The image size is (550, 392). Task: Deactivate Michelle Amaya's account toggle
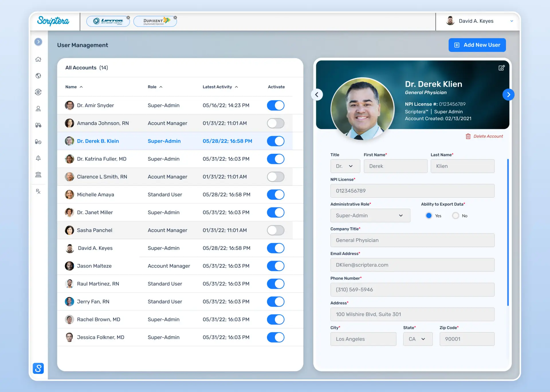pos(275,195)
